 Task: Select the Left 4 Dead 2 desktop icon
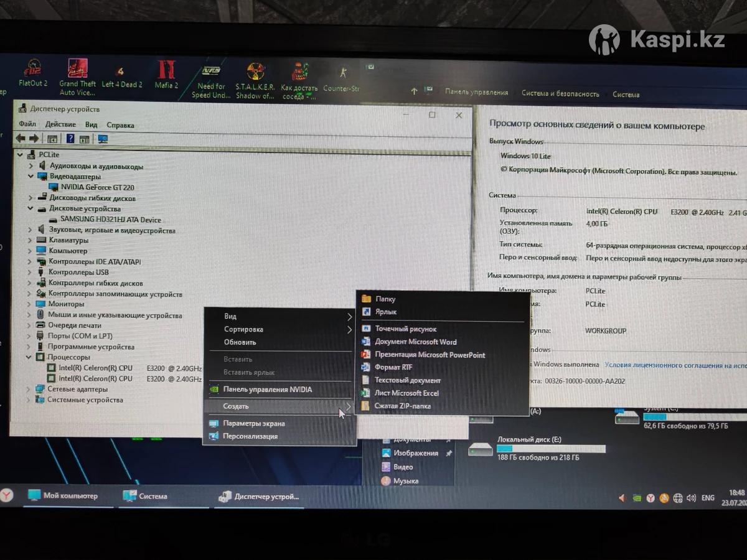click(121, 77)
